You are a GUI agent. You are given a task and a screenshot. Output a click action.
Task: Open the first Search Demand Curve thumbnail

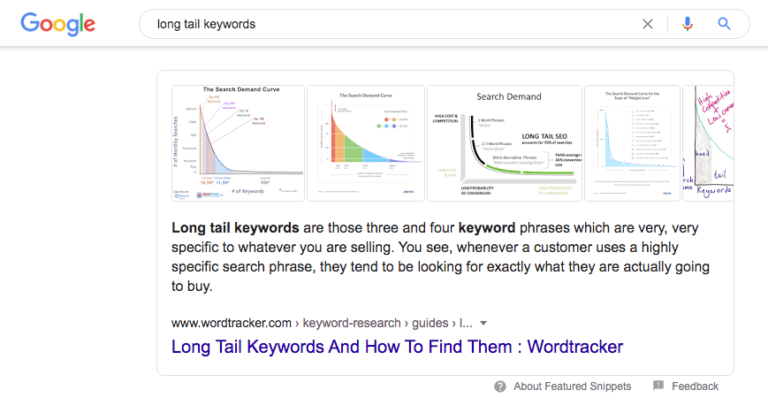[x=238, y=143]
